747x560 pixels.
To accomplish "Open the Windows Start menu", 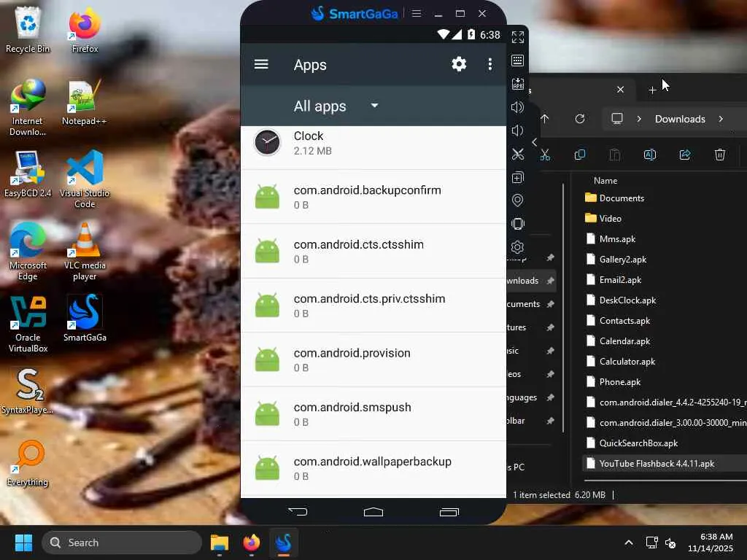I will [23, 542].
